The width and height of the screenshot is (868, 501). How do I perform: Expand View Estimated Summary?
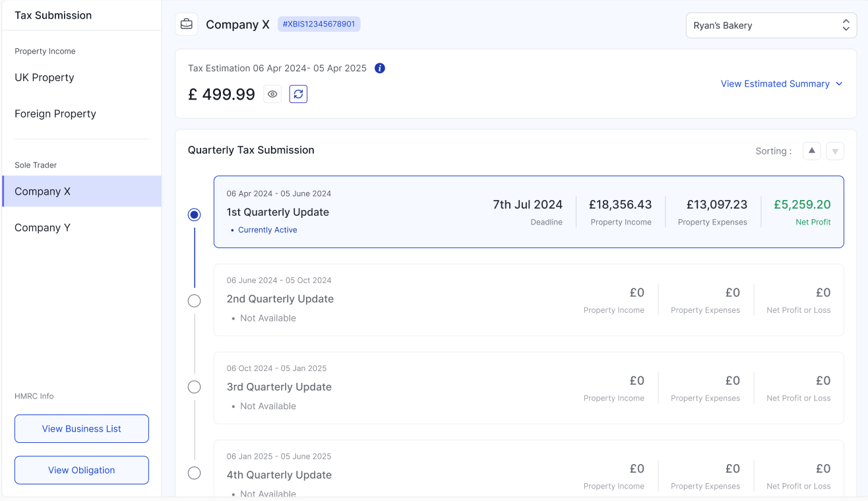coord(782,84)
